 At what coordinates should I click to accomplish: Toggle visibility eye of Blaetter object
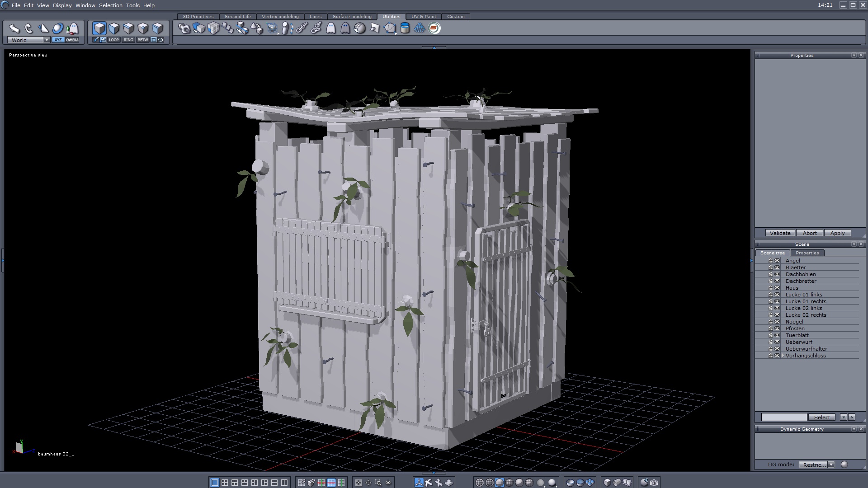(x=777, y=267)
